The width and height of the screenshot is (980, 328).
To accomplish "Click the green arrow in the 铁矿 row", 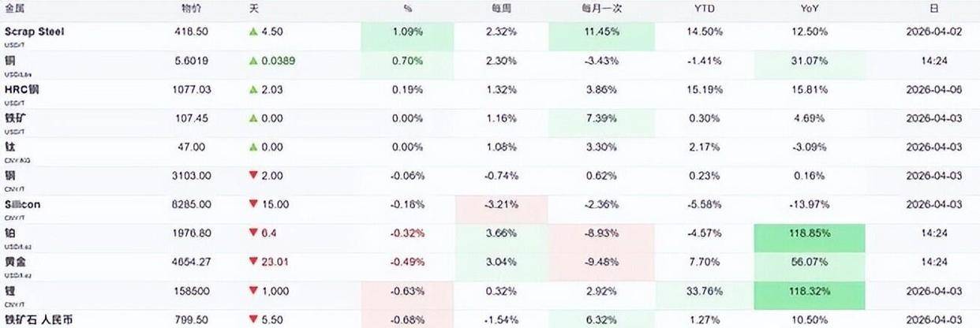I will [x=254, y=118].
